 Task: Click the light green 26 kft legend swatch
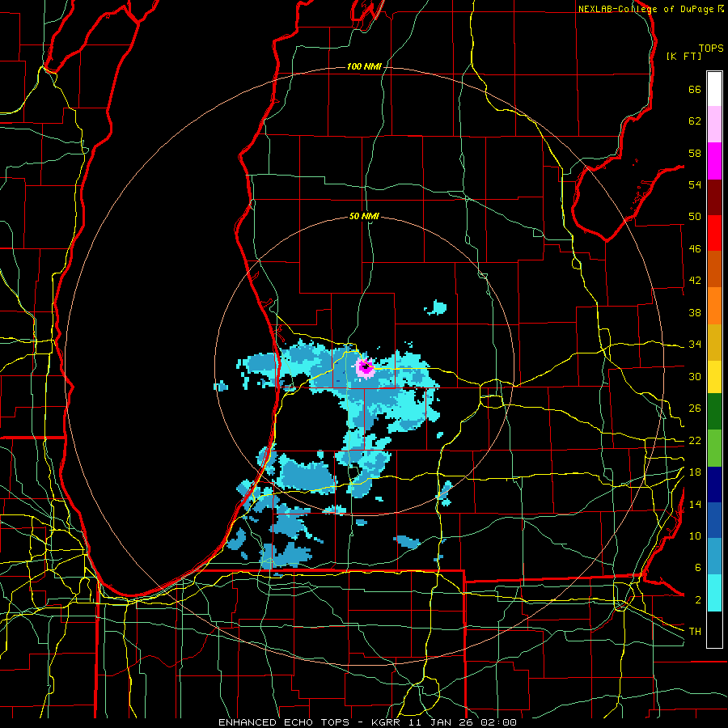[x=714, y=448]
